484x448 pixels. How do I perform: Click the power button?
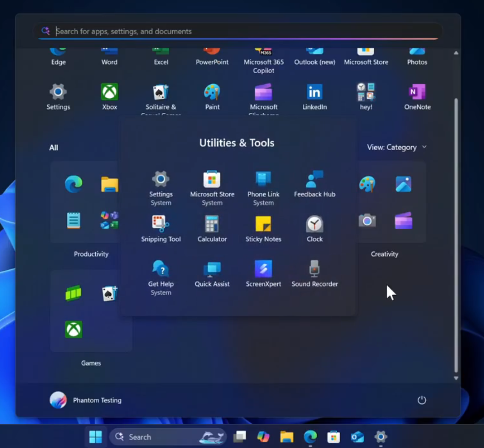point(421,400)
